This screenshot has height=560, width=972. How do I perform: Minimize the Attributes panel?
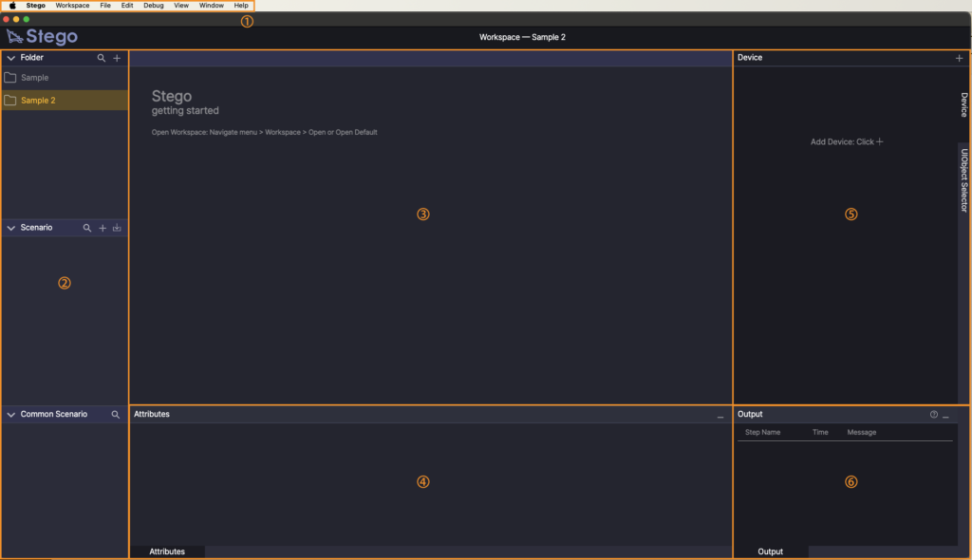(720, 416)
